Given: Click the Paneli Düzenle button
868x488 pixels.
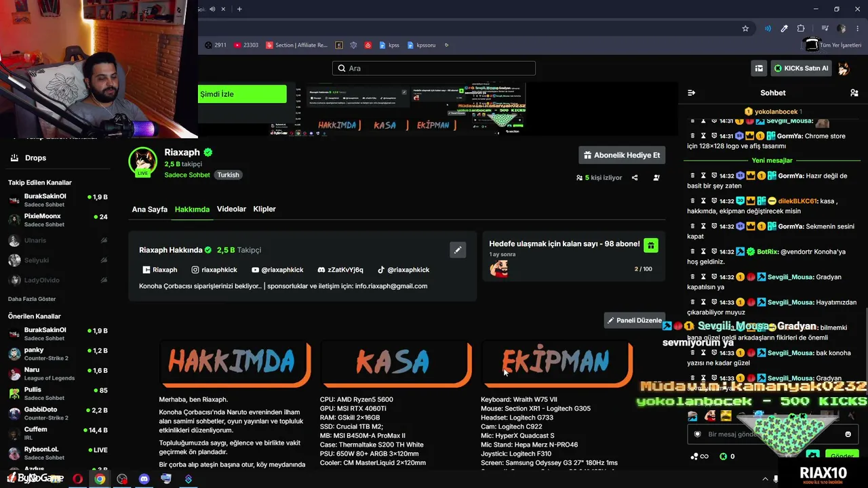Looking at the screenshot, I should [634, 321].
